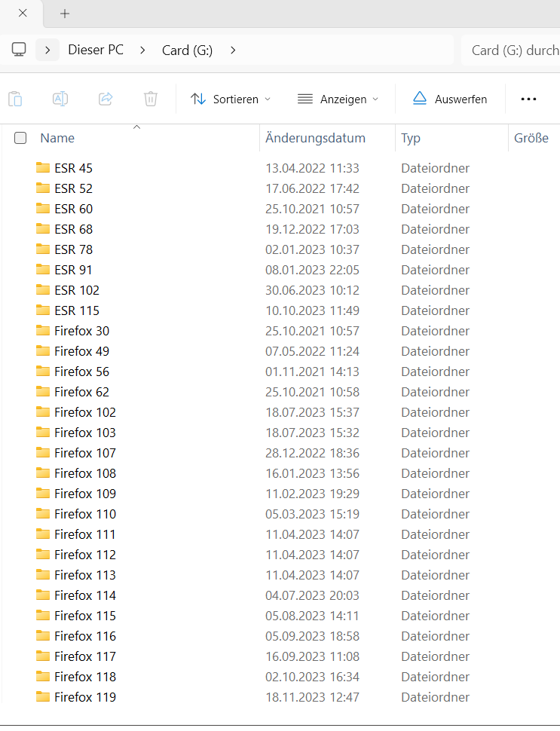
Task: Open the Sortieren menu
Action: coord(231,99)
